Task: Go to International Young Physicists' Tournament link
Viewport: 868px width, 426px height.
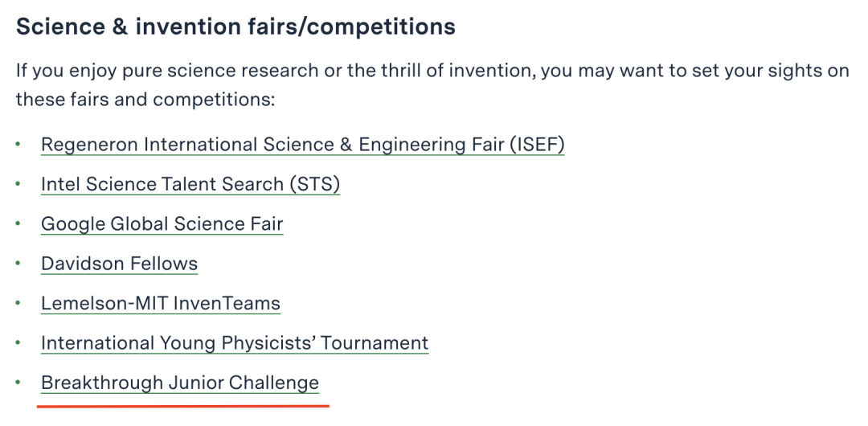Action: (x=235, y=343)
